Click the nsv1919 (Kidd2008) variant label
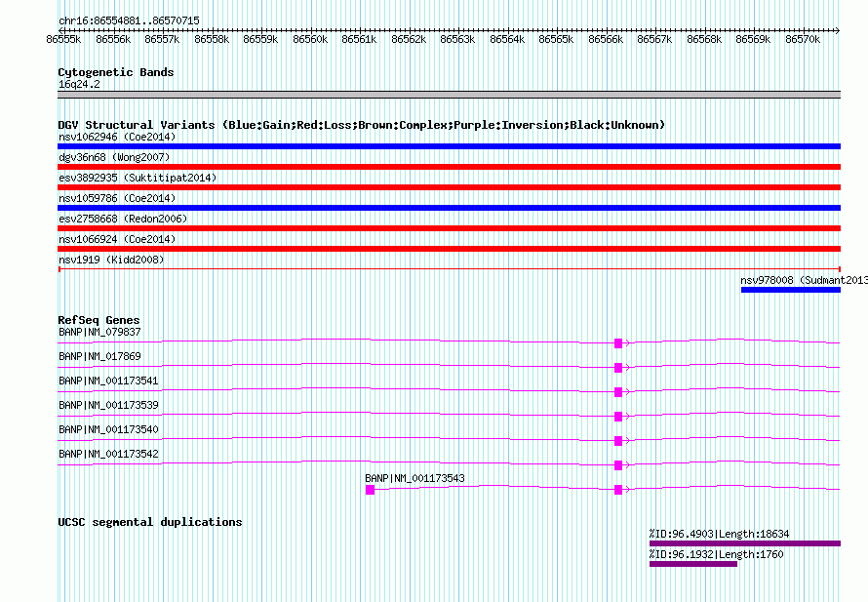 coord(111,260)
